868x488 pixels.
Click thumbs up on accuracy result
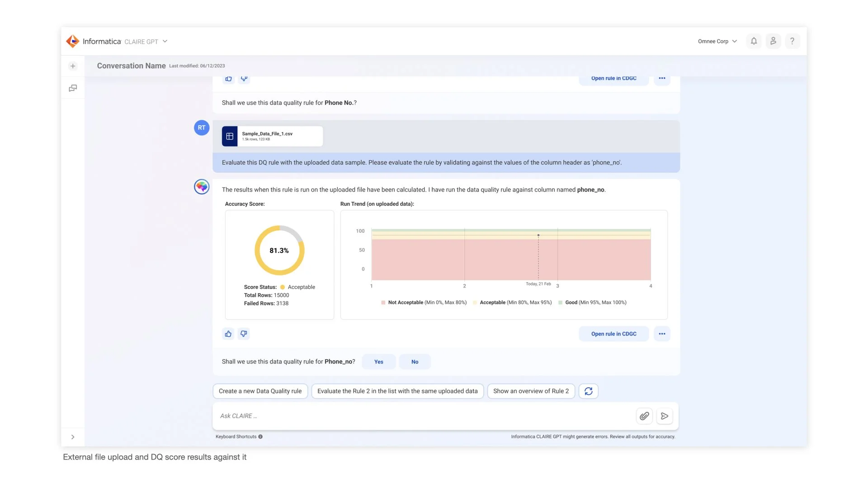(228, 334)
